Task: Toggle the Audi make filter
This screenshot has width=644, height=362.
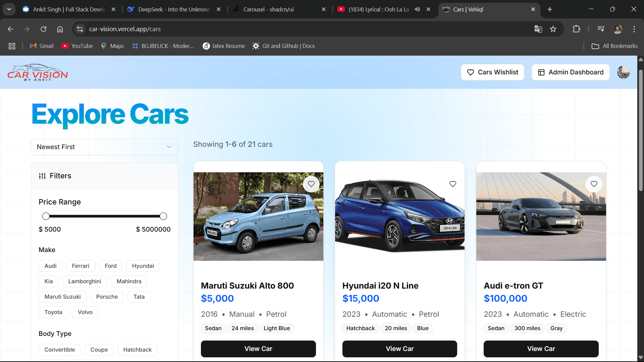Action: (x=50, y=266)
